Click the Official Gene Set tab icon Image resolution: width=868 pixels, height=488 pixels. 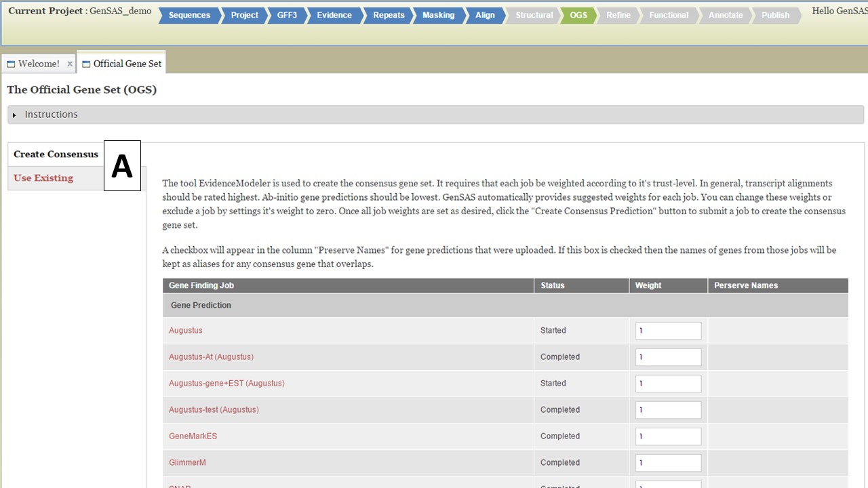(86, 64)
